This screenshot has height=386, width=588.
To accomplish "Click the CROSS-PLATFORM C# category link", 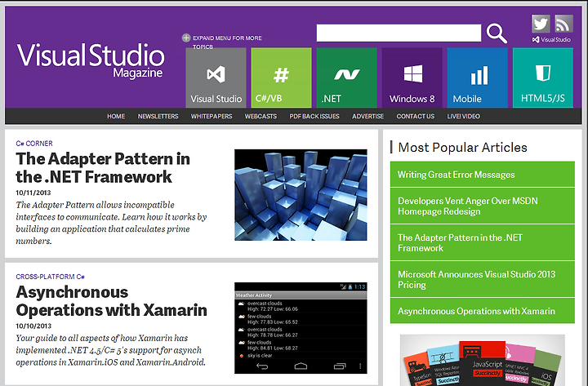I will pos(51,277).
